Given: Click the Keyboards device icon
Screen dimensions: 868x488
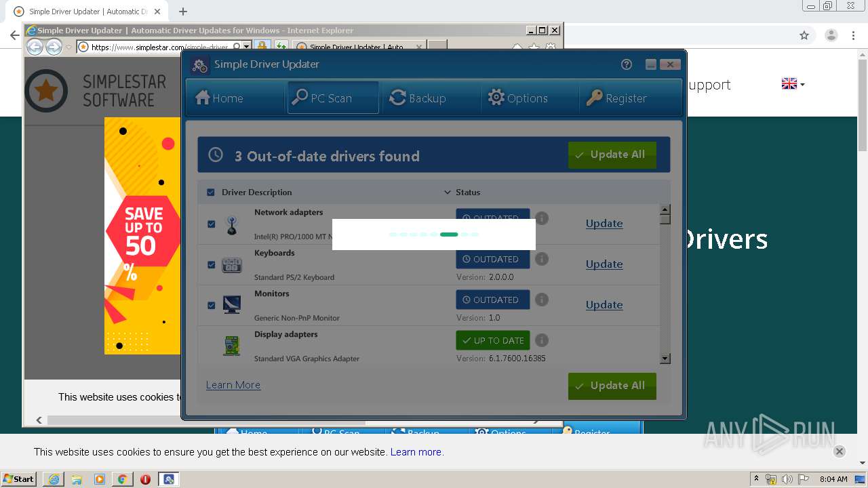Looking at the screenshot, I should click(232, 265).
